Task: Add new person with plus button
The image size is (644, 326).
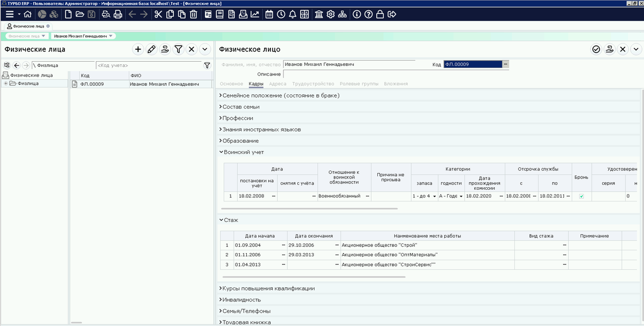Action: coord(138,49)
